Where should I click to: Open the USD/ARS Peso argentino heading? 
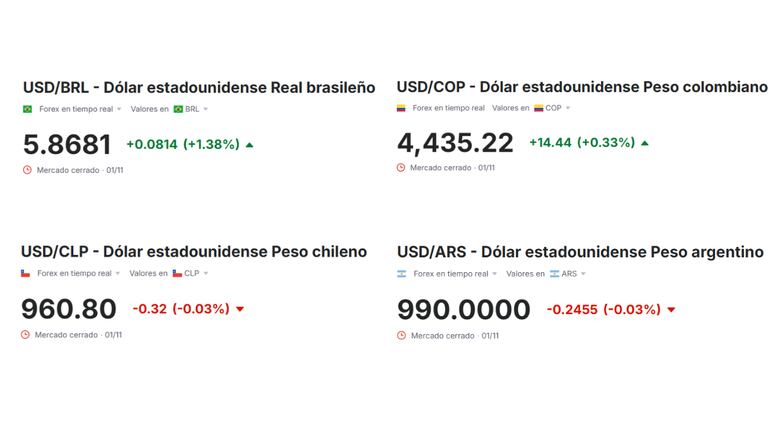click(x=580, y=252)
